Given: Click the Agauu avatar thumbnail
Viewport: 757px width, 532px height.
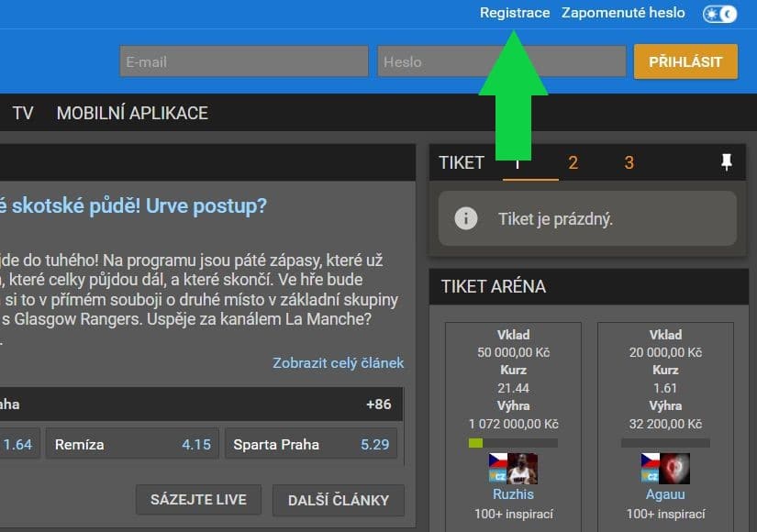Looking at the screenshot, I should coord(674,469).
